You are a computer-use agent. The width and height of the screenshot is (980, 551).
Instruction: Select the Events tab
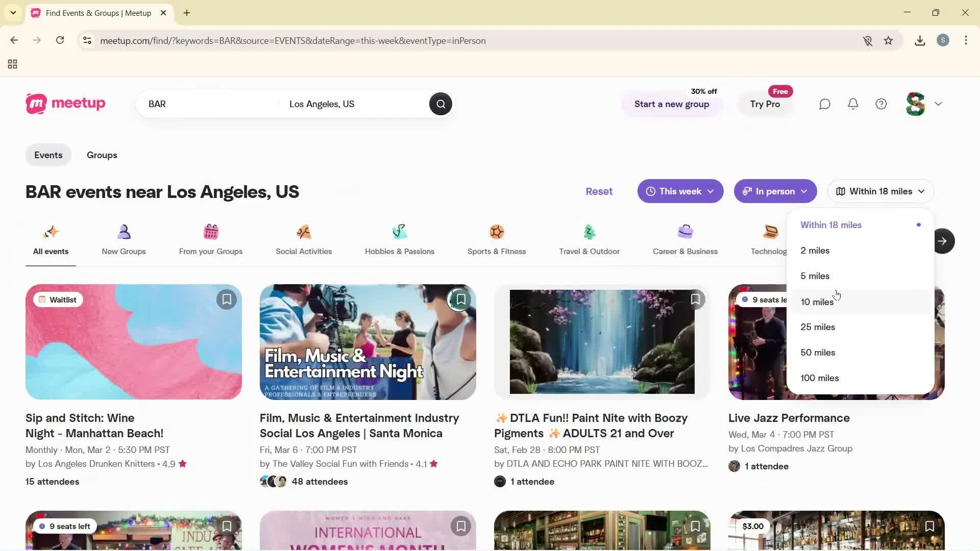[48, 155]
